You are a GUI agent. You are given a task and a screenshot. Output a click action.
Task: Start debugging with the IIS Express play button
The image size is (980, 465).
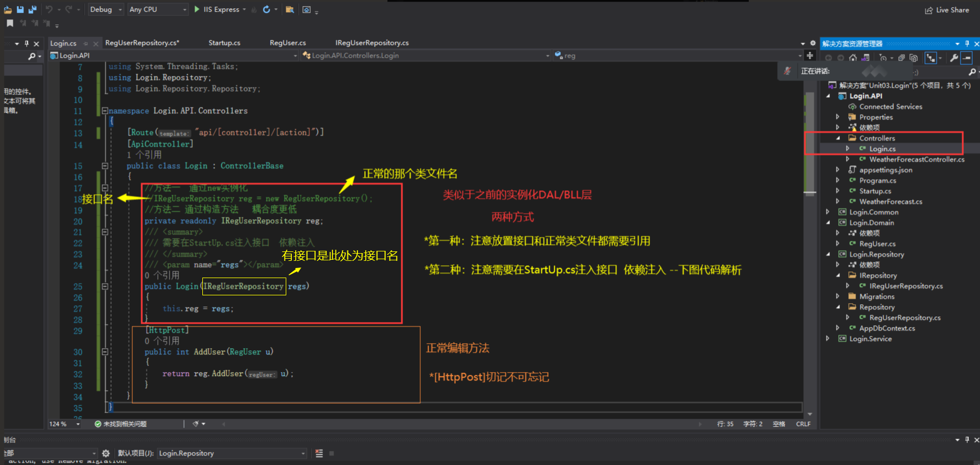coord(197,9)
